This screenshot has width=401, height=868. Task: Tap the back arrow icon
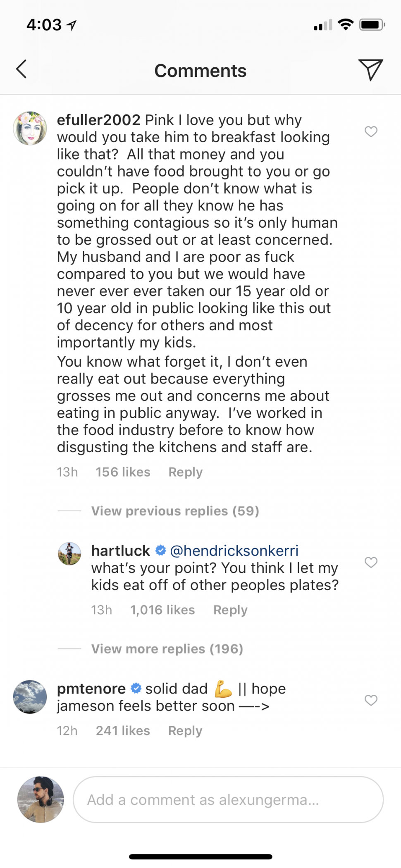click(x=21, y=69)
